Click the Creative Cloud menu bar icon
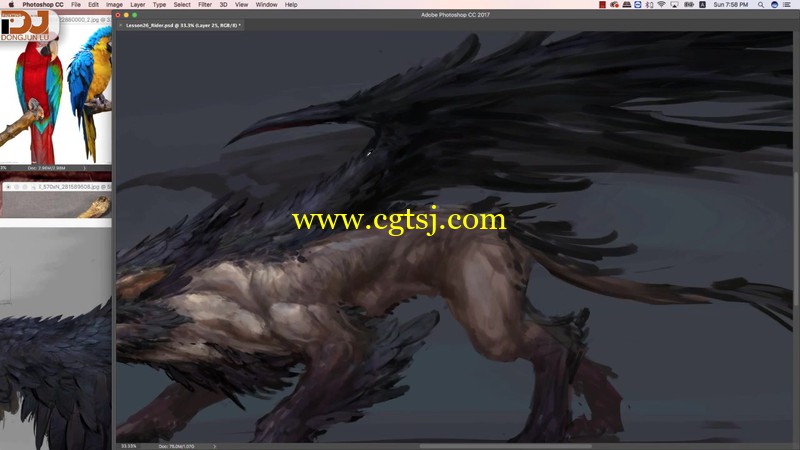The height and width of the screenshot is (450, 800). tap(615, 5)
